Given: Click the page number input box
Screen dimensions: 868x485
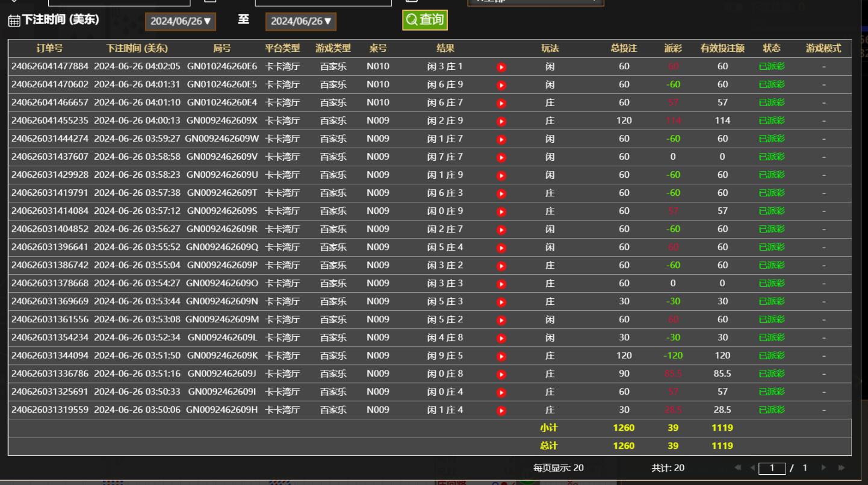Looking at the screenshot, I should coord(772,468).
